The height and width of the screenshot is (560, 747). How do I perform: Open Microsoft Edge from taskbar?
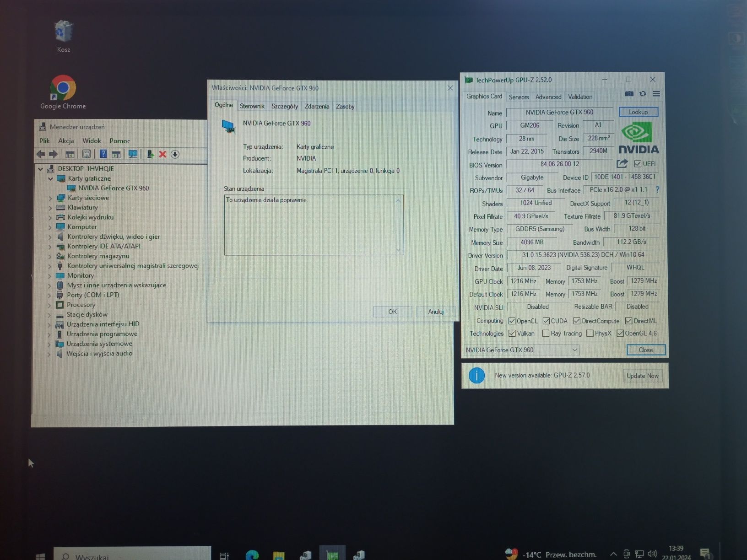(x=252, y=555)
